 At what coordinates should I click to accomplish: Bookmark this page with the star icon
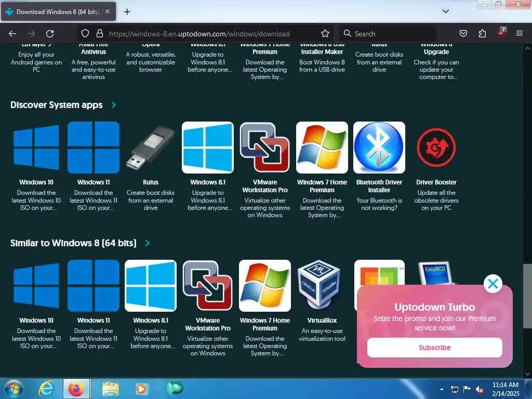(x=325, y=33)
